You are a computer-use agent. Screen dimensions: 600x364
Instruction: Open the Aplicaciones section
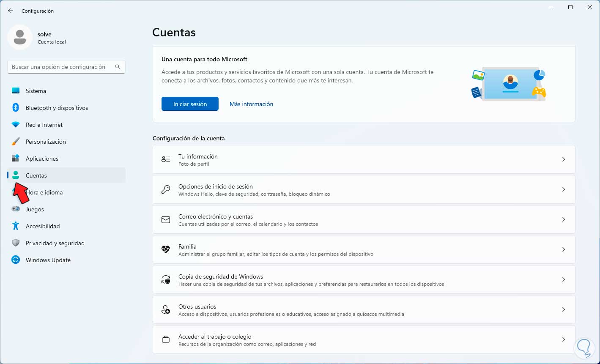click(66, 159)
